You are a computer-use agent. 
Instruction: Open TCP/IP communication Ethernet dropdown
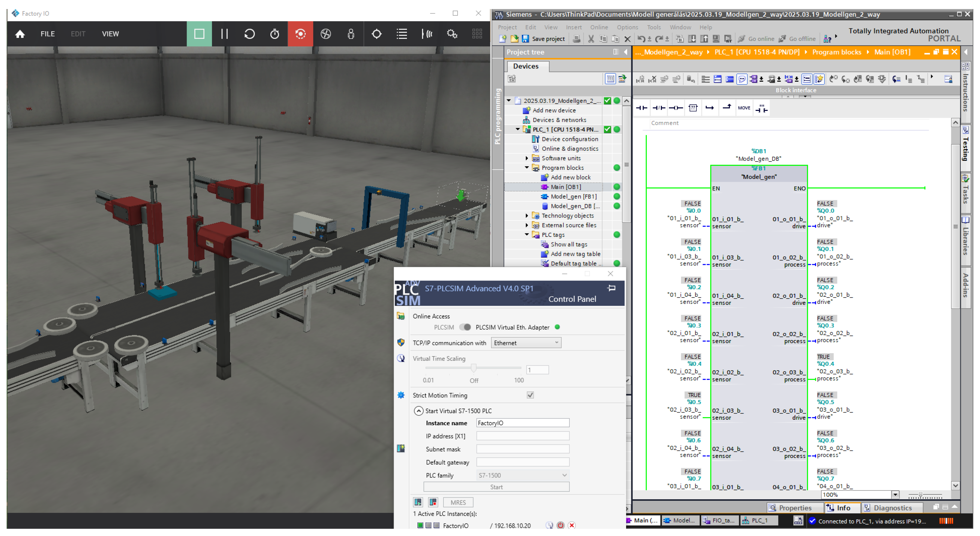pyautogui.click(x=526, y=343)
